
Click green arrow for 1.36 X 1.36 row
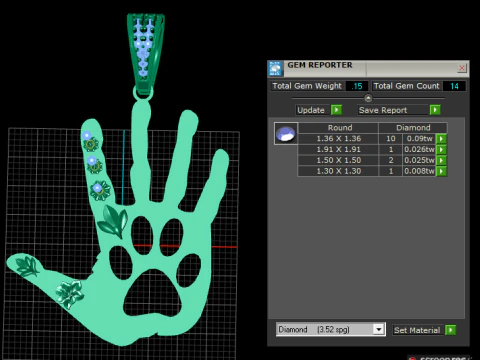click(x=441, y=139)
